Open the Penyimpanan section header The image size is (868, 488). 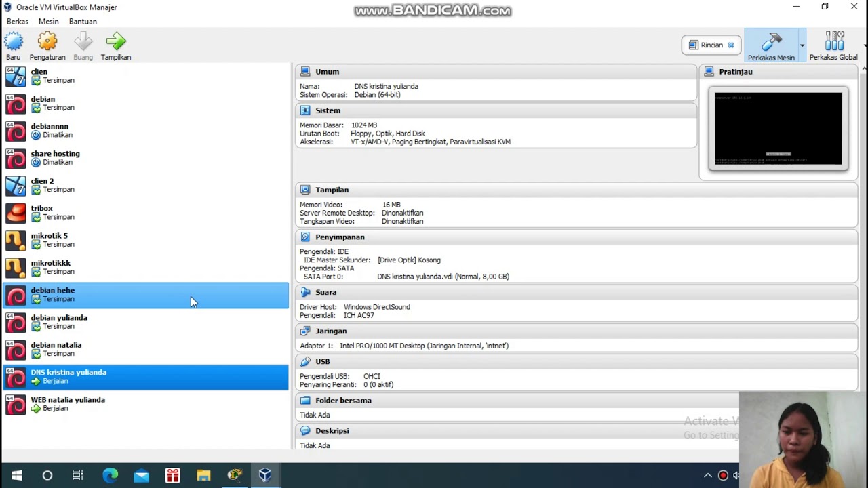576,237
